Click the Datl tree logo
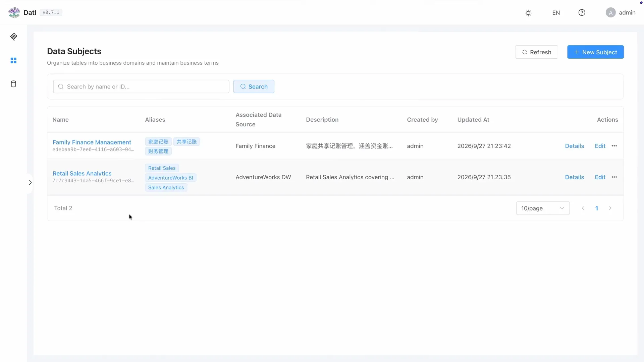 (14, 12)
